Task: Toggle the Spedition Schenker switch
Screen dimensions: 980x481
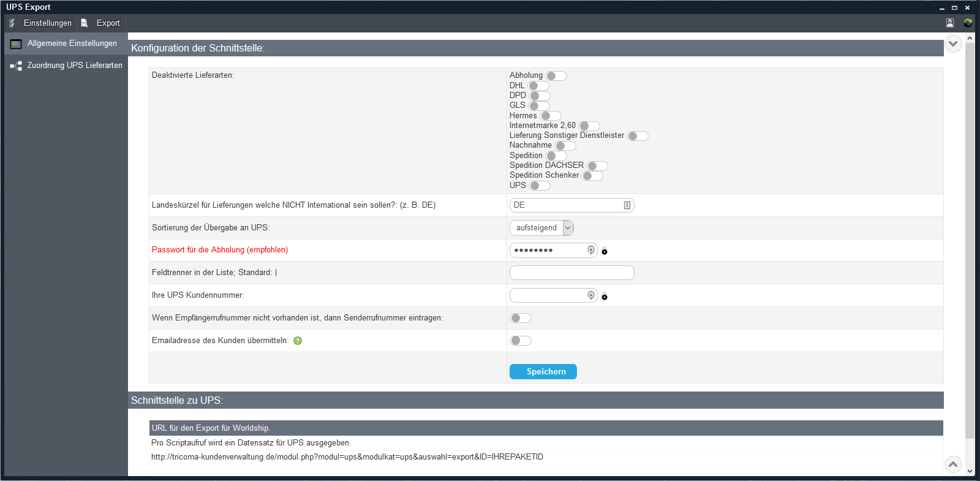Action: point(592,176)
